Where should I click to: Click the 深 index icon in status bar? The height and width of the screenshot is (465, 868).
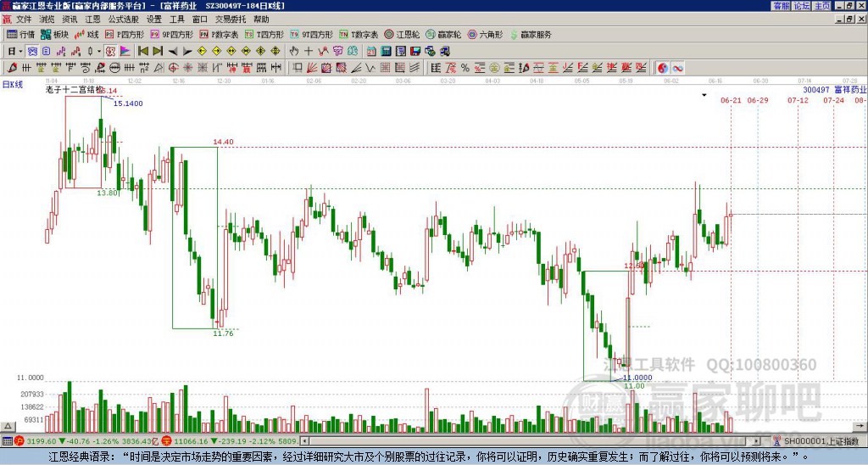click(x=167, y=441)
